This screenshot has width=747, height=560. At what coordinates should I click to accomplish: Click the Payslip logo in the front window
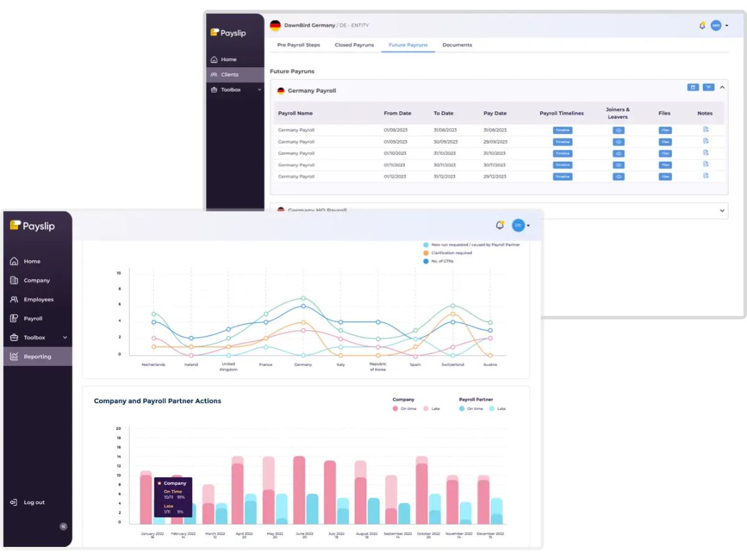click(x=32, y=226)
